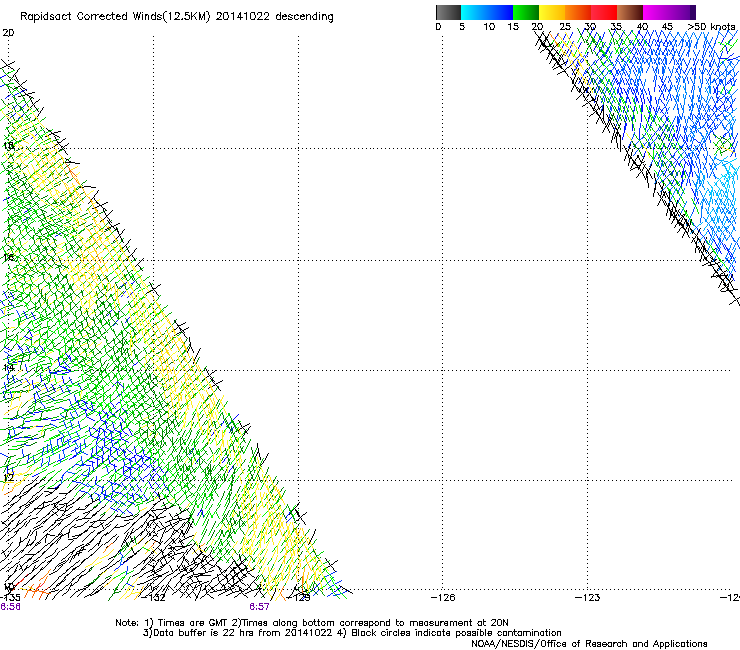Click the magenta 40-45 knots legend segment
740x650 pixels.
click(656, 12)
